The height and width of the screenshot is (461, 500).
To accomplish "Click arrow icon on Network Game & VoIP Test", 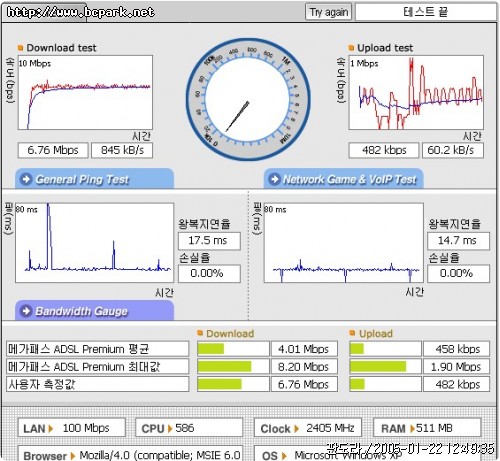I will (x=275, y=179).
